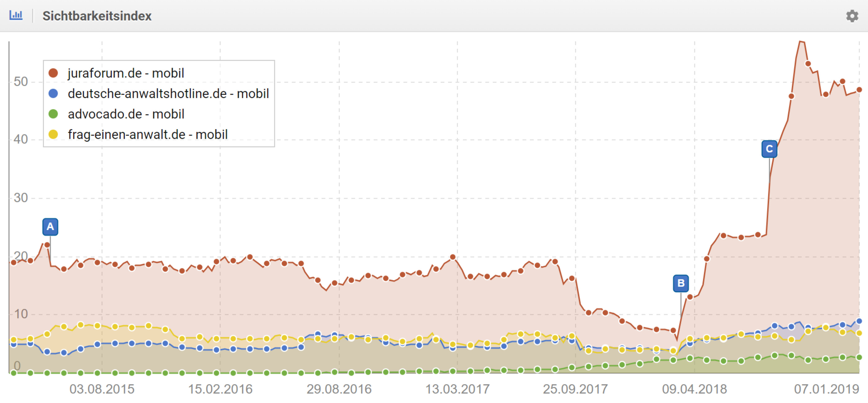Click the 09.04.2018 date label
The image size is (868, 403).
(694, 389)
